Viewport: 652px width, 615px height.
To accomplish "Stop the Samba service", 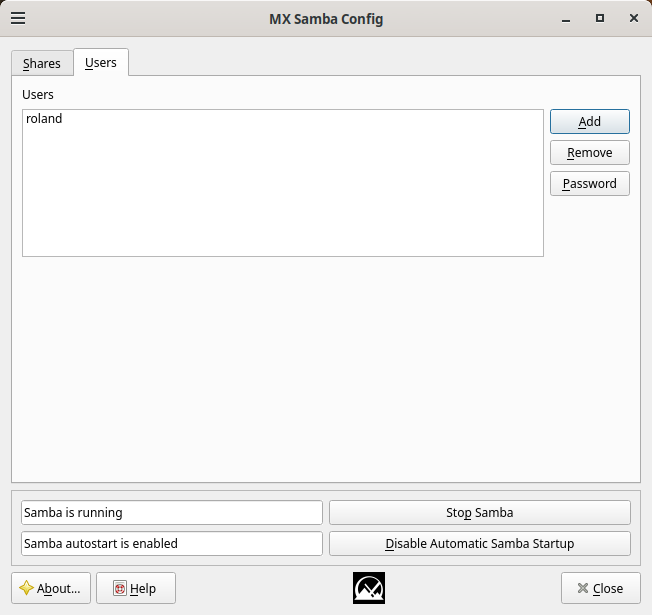I will tap(479, 512).
